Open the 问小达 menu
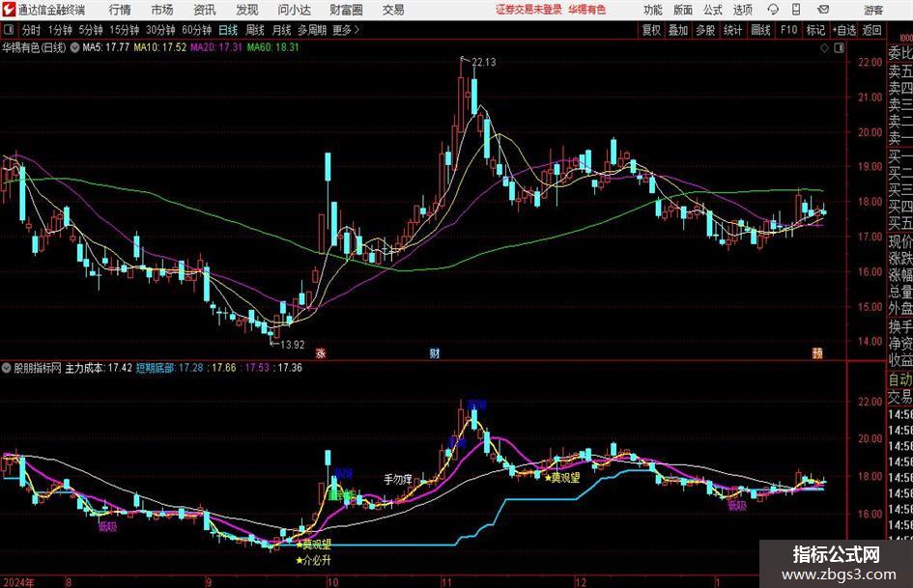The width and height of the screenshot is (913, 588). (294, 10)
